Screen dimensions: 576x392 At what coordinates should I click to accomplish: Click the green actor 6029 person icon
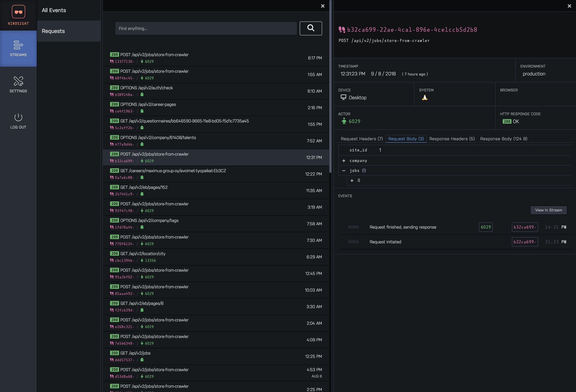(344, 121)
